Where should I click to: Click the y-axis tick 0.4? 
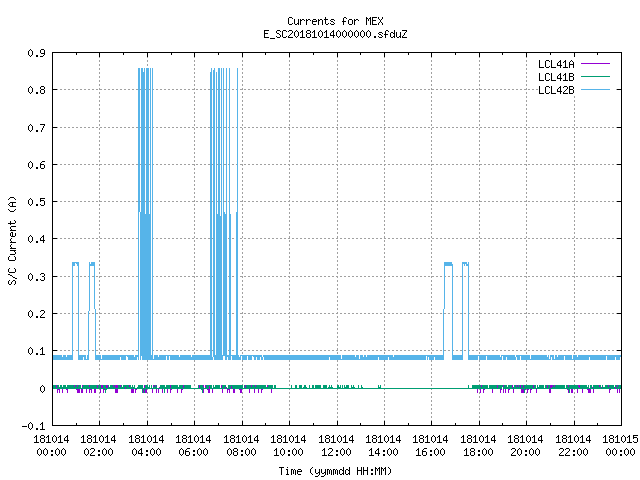[x=36, y=239]
